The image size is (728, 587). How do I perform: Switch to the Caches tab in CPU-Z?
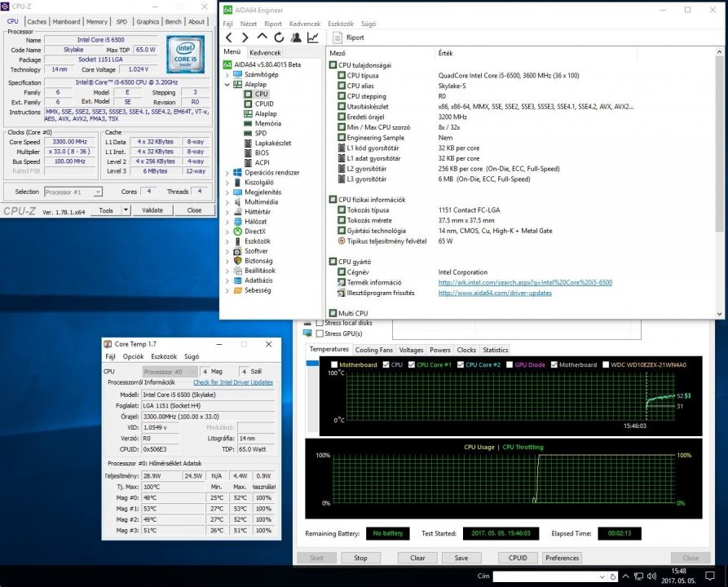coord(37,21)
